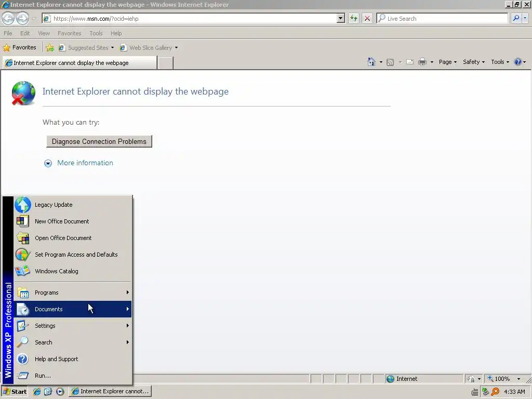The height and width of the screenshot is (399, 532).
Task: Click the 4:33 AM system clock
Action: pos(514,392)
